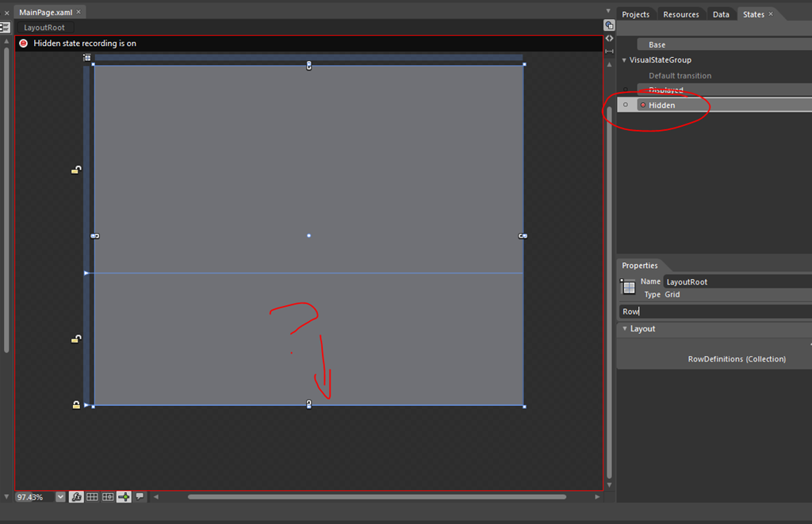Click the horizontal artboard scrollbar thumb
Viewport: 812px width, 524px height.
[x=377, y=497]
